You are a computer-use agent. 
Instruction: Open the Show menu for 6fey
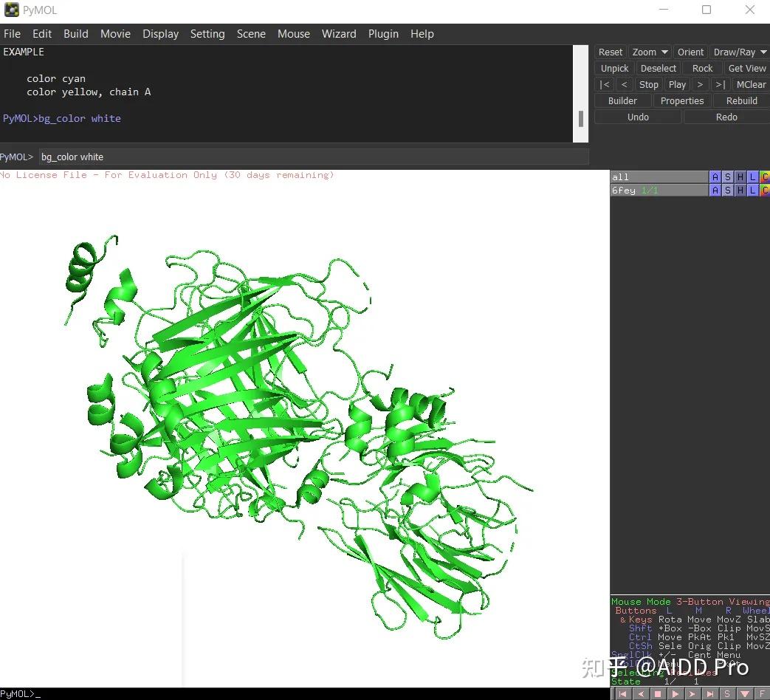(728, 190)
